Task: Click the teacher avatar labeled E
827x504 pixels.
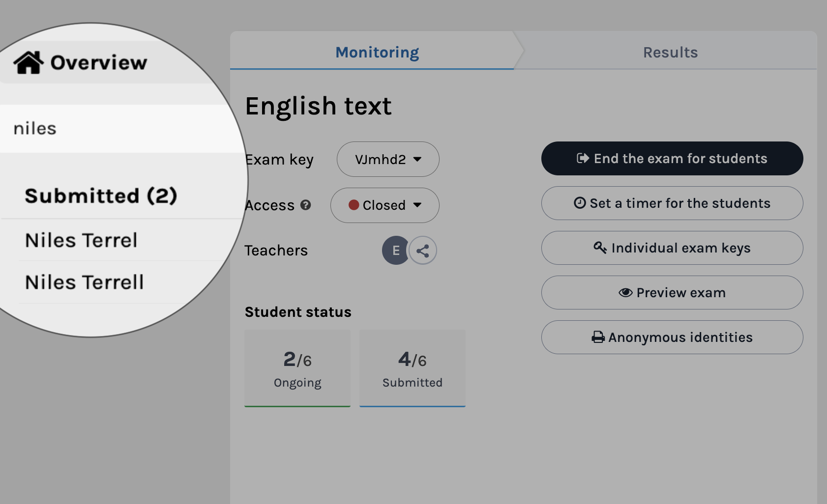Action: [x=396, y=251]
